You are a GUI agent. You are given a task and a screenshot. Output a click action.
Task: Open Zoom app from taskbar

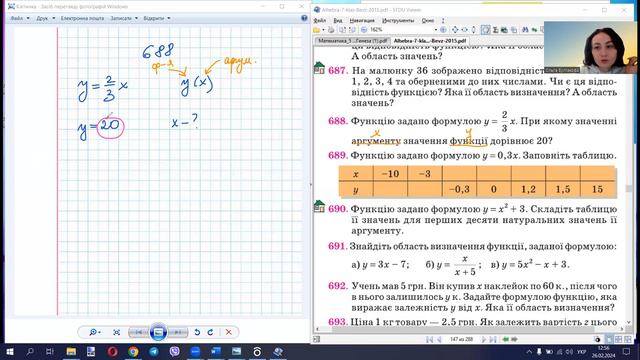point(196,351)
